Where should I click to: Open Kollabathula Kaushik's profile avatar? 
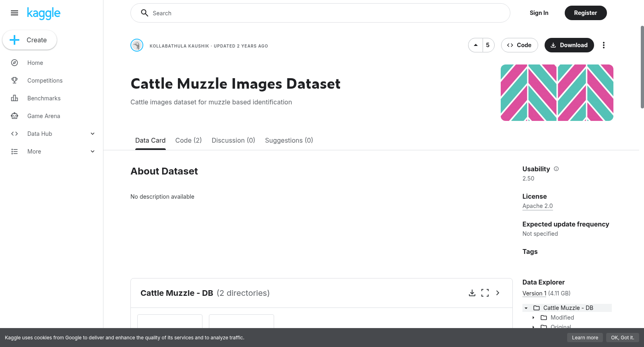click(x=137, y=45)
